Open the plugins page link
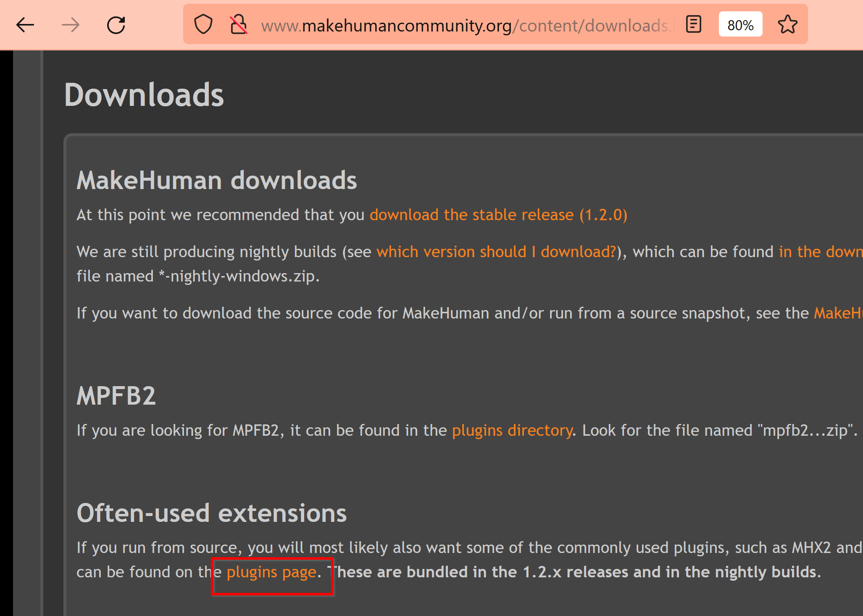 [x=271, y=572]
